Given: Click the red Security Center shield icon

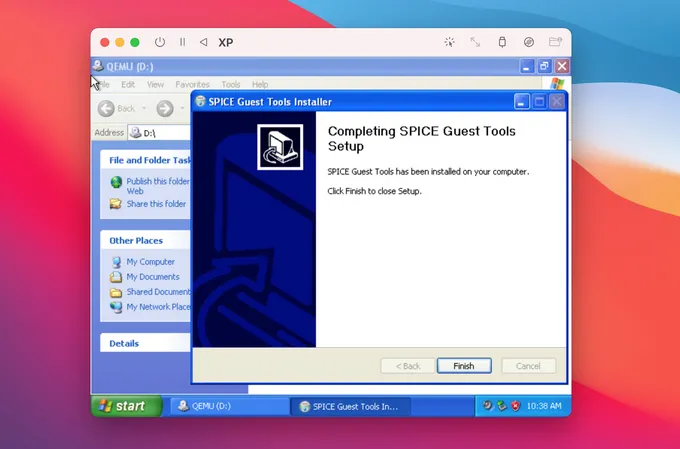Looking at the screenshot, I should coord(515,406).
